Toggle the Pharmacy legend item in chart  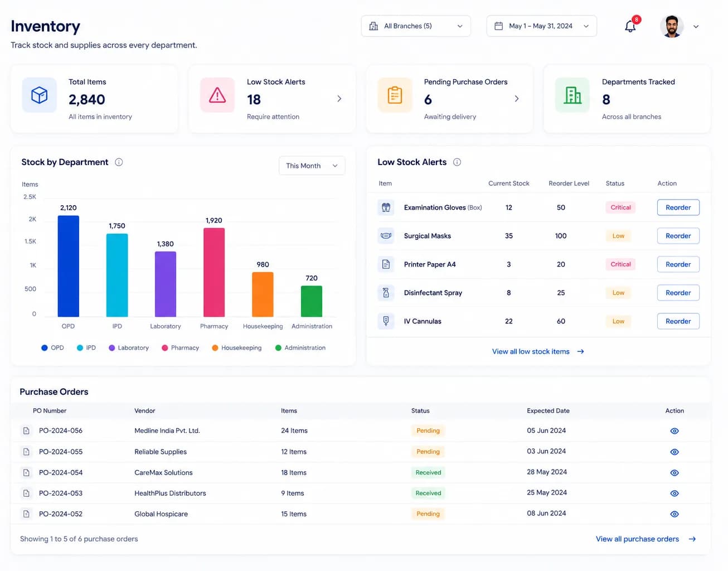(x=180, y=348)
